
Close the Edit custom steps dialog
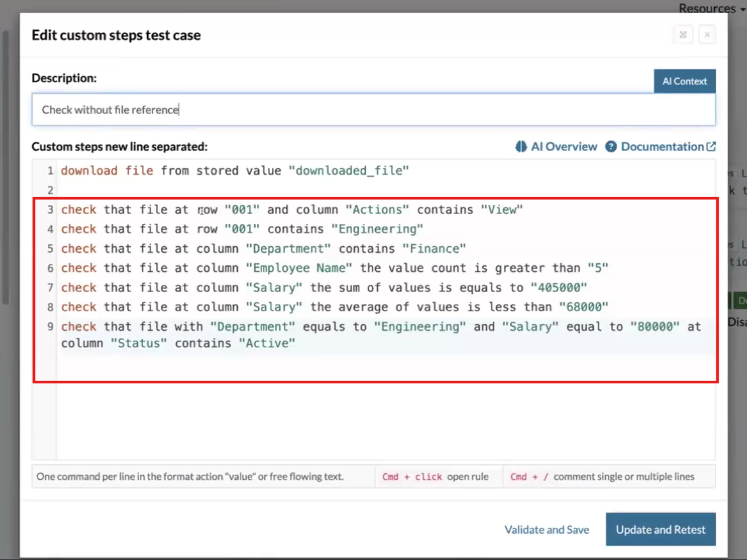(707, 35)
